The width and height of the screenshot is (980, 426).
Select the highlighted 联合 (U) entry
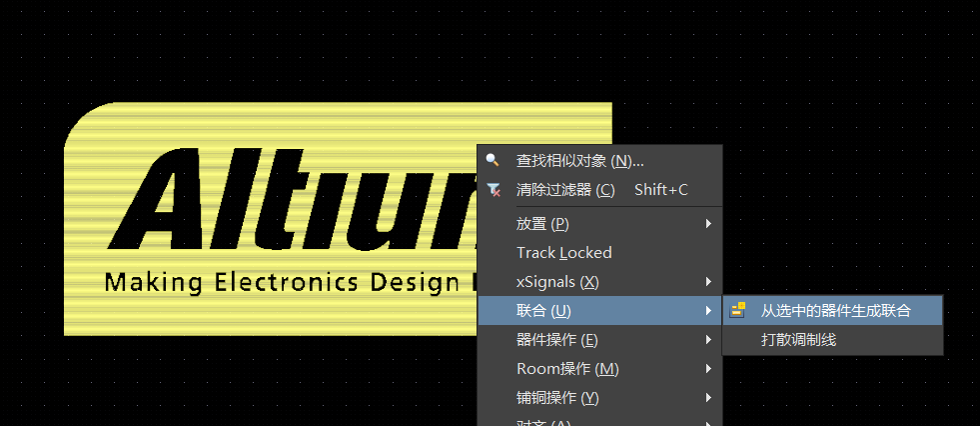[x=599, y=310]
